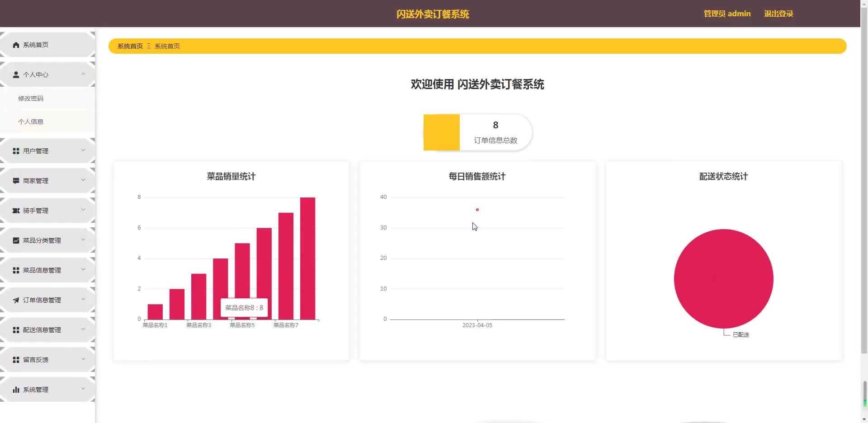Click the grid icon for 用户管理
Image resolution: width=868 pixels, height=423 pixels.
coord(16,151)
